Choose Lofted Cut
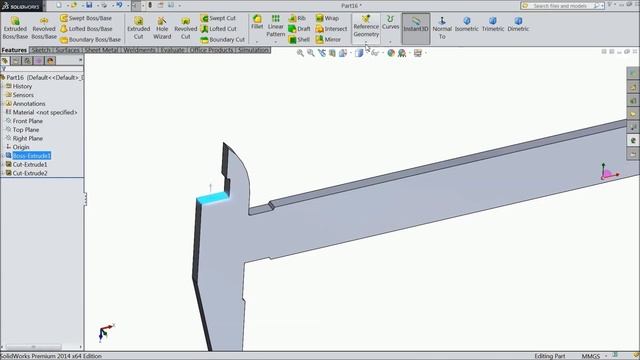 click(x=218, y=29)
